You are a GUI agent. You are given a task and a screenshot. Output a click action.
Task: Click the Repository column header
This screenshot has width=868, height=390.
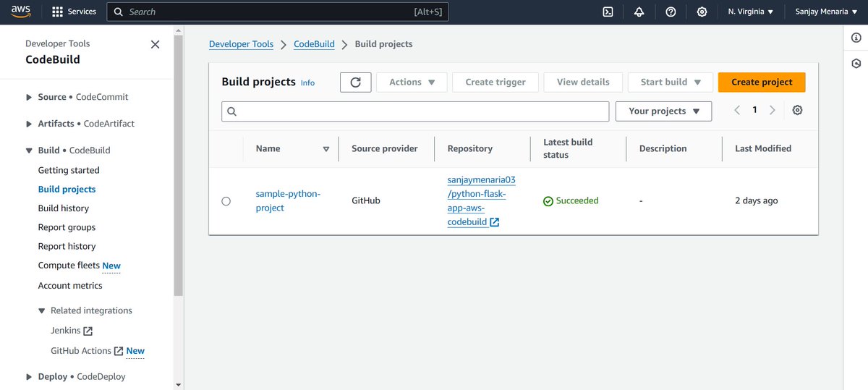tap(470, 148)
